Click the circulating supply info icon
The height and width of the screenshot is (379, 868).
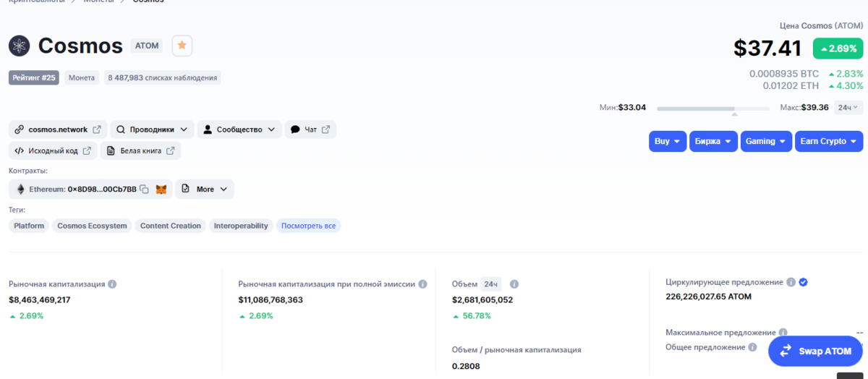click(x=791, y=282)
